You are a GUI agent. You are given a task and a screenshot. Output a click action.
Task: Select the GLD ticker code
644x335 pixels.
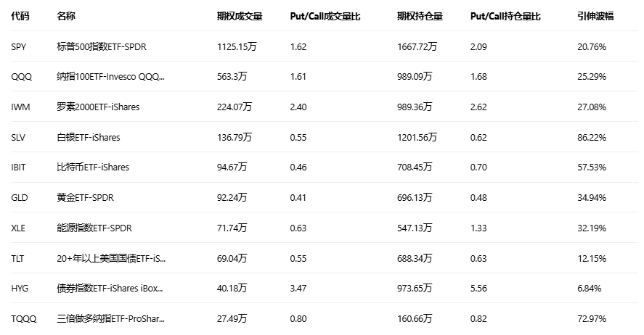click(20, 198)
